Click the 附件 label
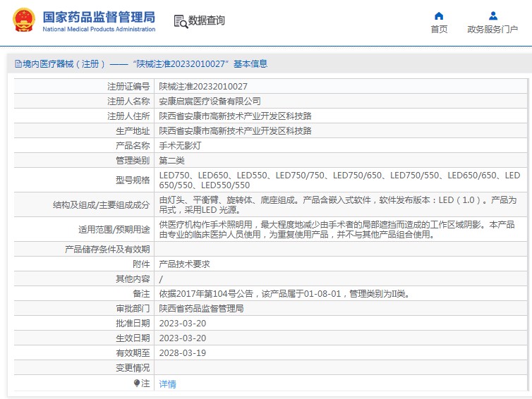532x399 pixels. pos(141,264)
